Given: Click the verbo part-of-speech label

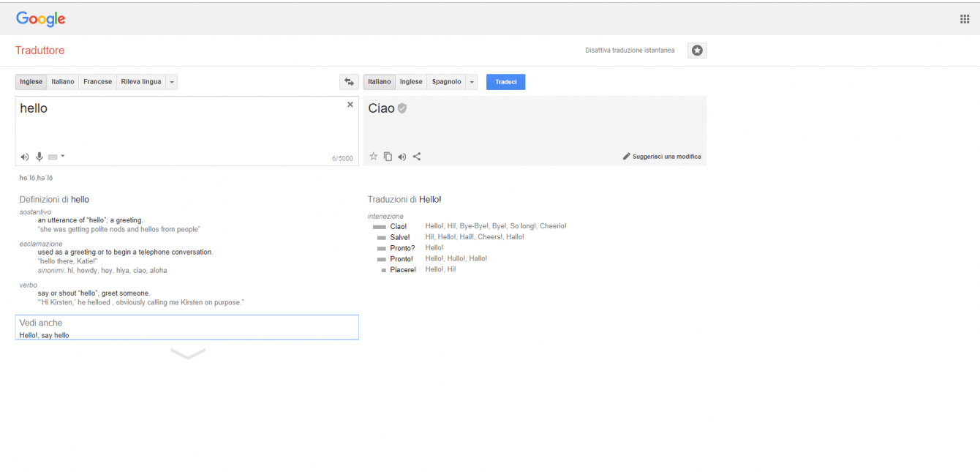Looking at the screenshot, I should click(29, 285).
